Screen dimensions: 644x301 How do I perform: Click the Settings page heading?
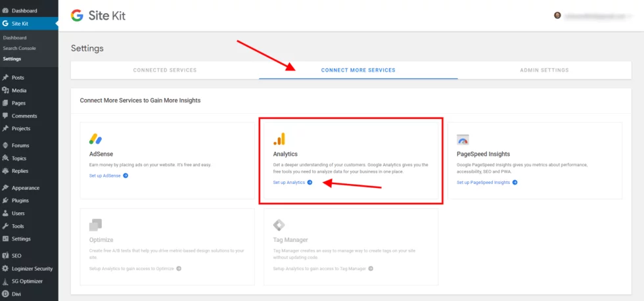pyautogui.click(x=87, y=49)
